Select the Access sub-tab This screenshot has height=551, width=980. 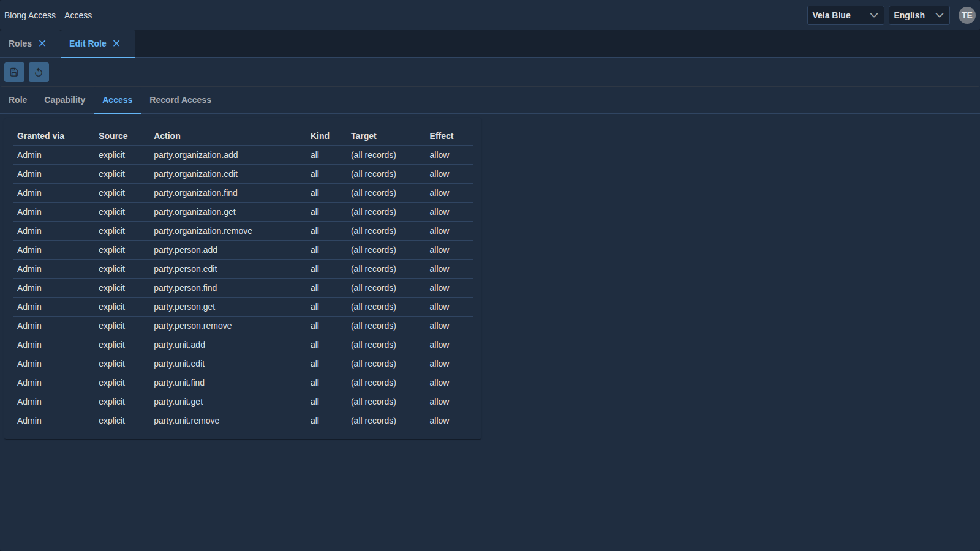(117, 100)
